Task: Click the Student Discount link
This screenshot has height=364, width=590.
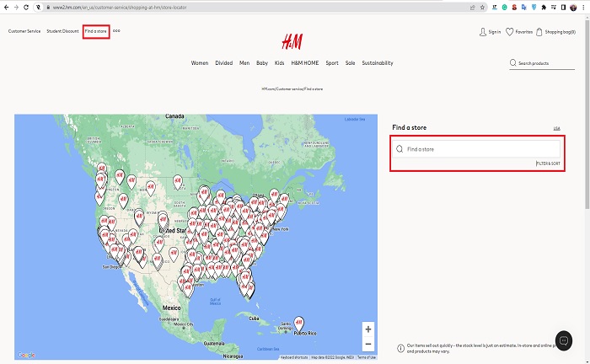Action: pos(62,31)
